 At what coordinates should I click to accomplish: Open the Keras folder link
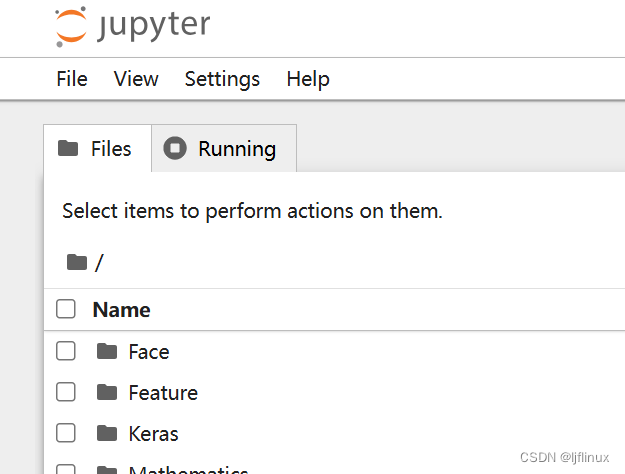153,434
